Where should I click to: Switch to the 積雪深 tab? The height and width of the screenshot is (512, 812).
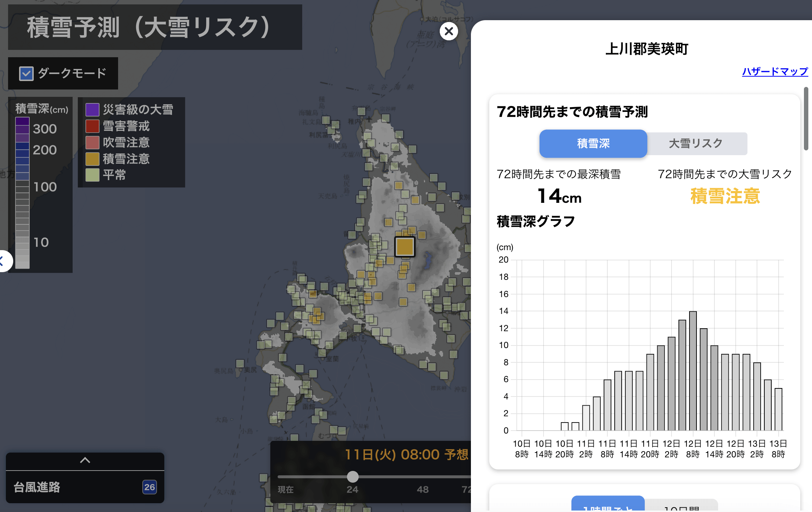(x=593, y=144)
